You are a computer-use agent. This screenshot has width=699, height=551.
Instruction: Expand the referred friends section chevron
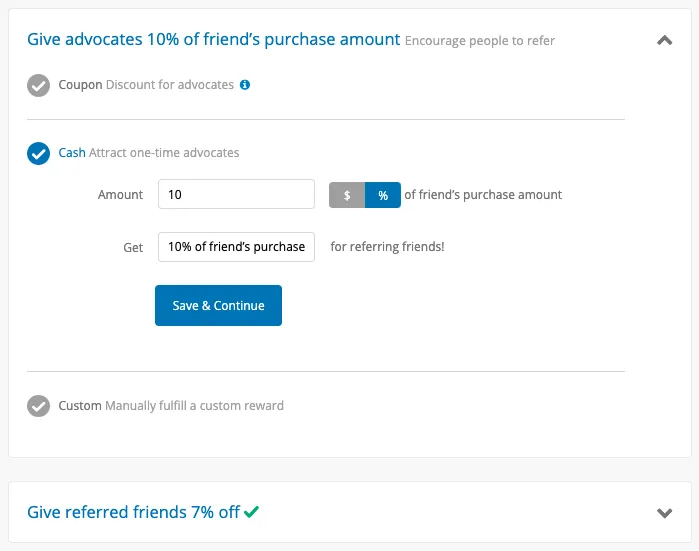tap(664, 513)
